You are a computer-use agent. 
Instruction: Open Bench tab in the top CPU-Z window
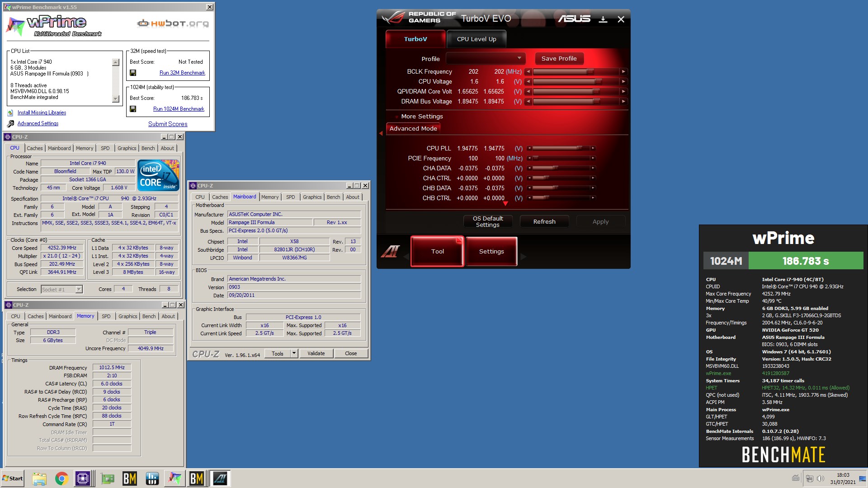148,148
